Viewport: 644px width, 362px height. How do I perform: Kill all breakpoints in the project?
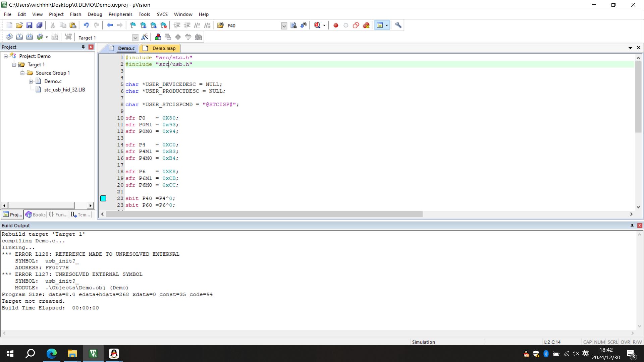[x=366, y=25]
